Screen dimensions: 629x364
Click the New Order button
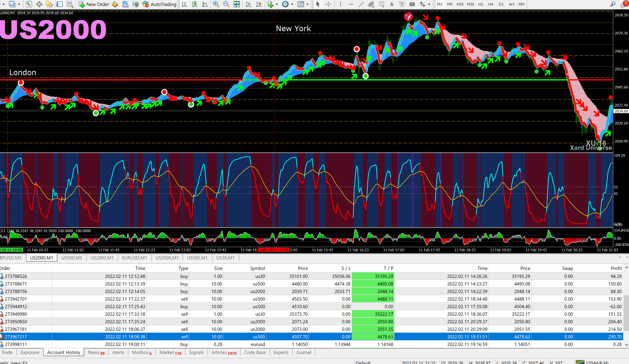(94, 4)
